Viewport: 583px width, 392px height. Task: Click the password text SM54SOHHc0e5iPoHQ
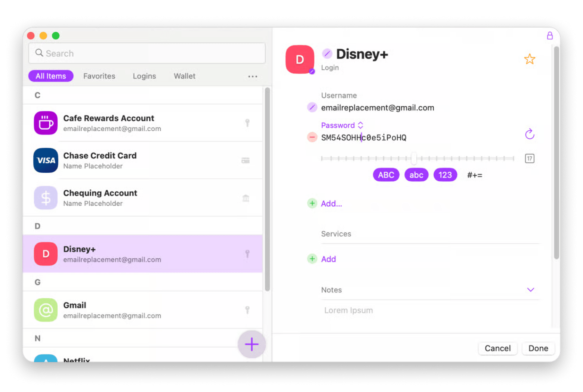click(364, 138)
